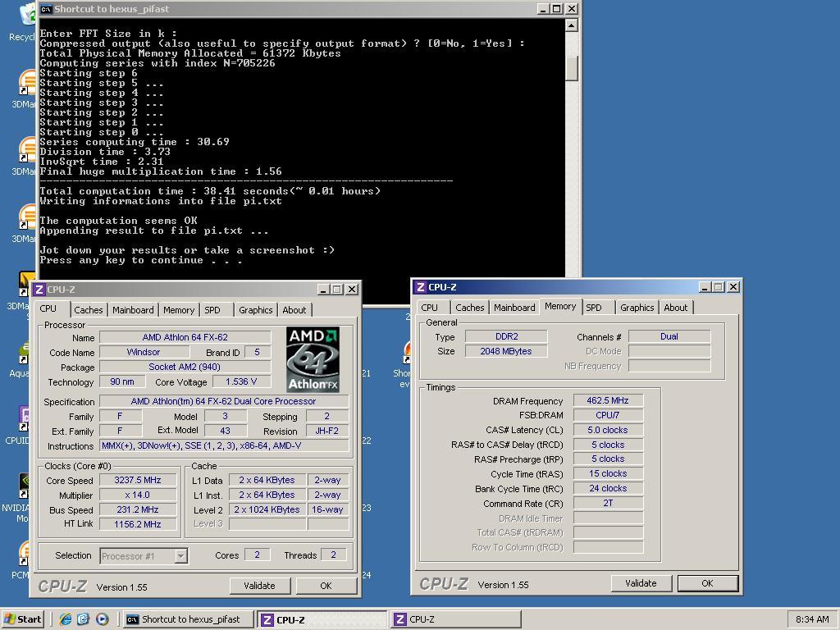Open About tab in right CPU-Z window

tap(676, 308)
